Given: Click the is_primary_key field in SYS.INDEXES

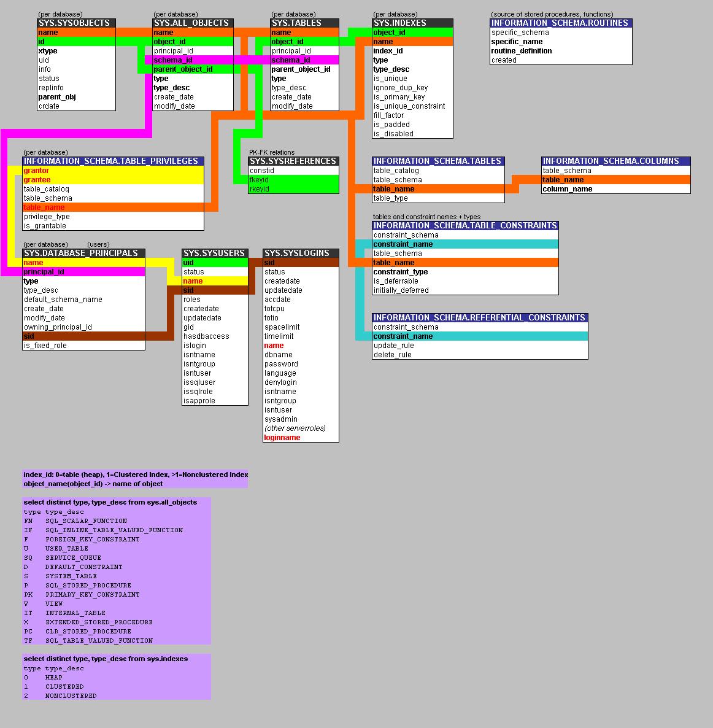Looking at the screenshot, I should [399, 97].
